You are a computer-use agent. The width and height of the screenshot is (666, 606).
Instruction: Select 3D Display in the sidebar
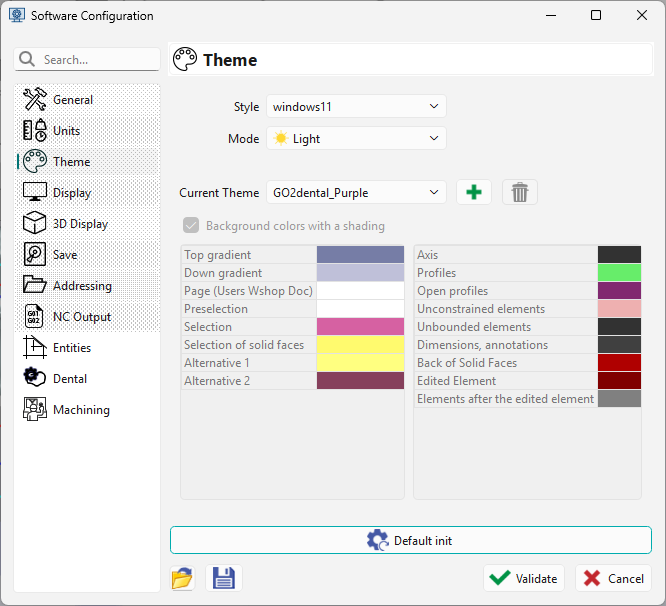87,223
